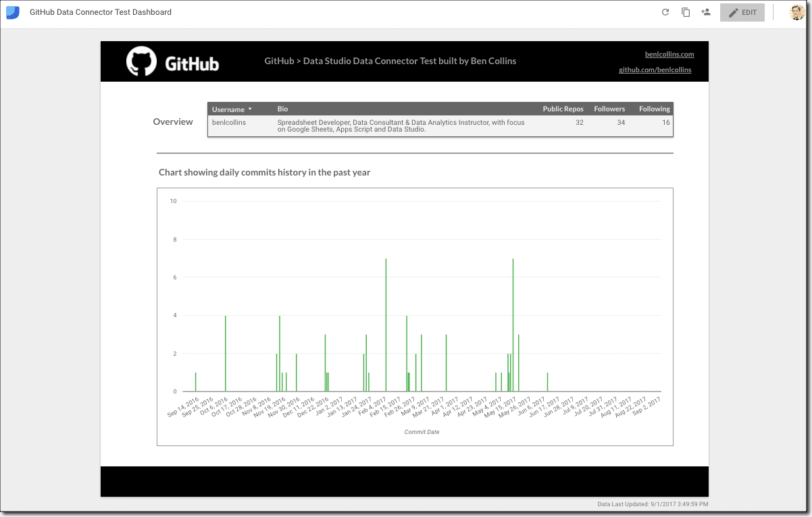Click the Data Last Updated timestamp
Screen dimensions: 812x517
[653, 504]
